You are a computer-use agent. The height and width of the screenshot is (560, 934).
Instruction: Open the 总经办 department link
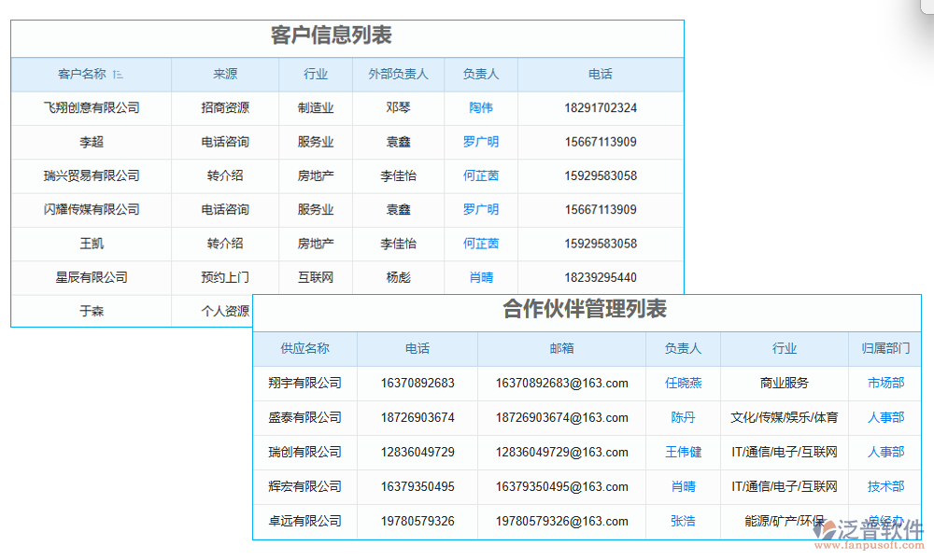tap(884, 521)
